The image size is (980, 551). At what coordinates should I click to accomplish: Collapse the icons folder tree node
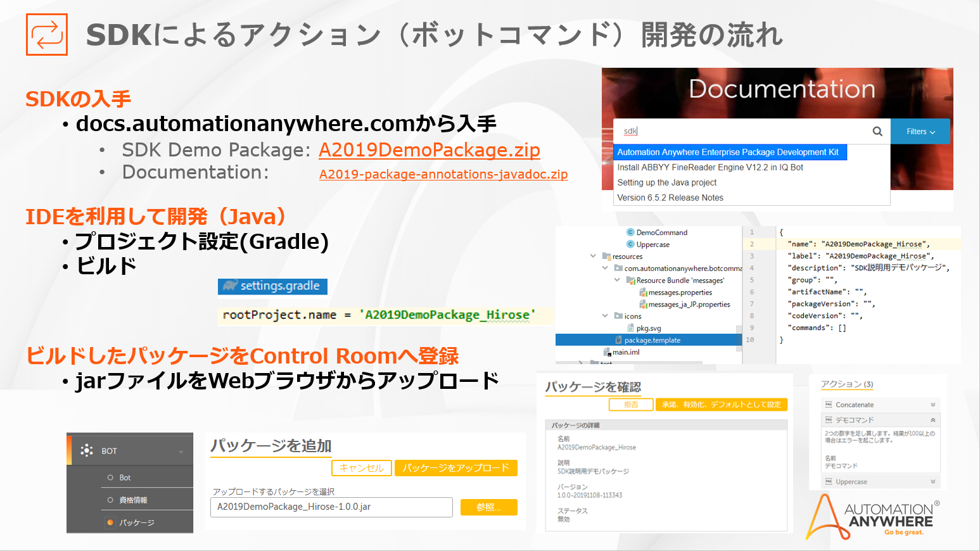click(x=605, y=315)
